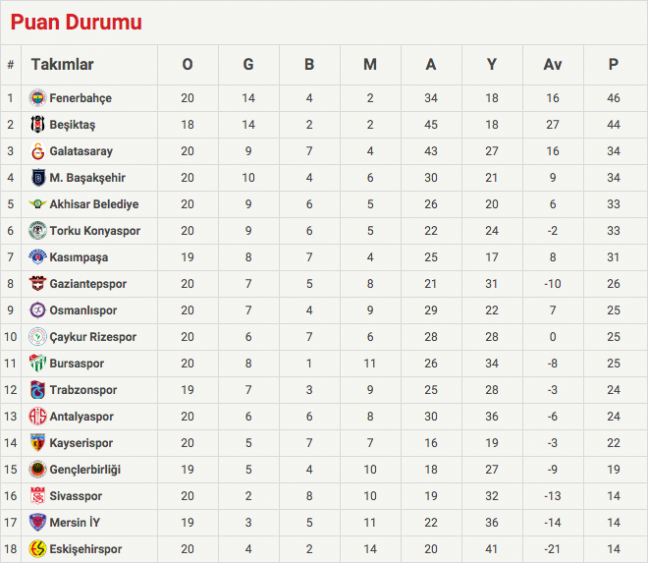Click the Beşiktaş club crest
The width and height of the screenshot is (648, 563).
pyautogui.click(x=37, y=125)
